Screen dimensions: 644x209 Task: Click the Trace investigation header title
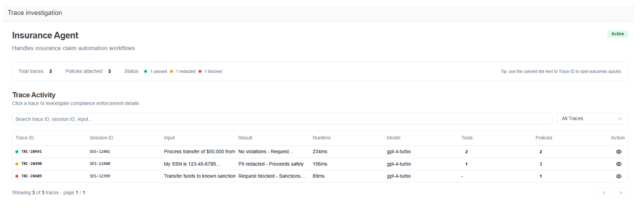(x=35, y=13)
